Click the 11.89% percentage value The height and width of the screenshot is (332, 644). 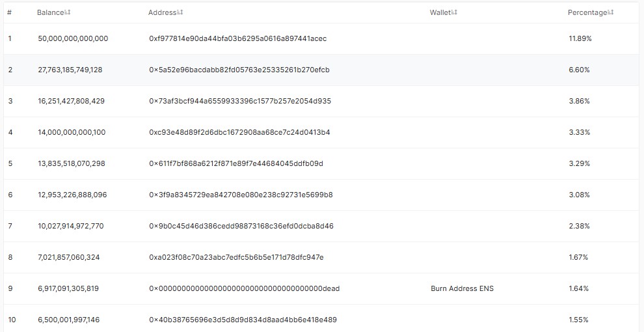click(x=580, y=38)
